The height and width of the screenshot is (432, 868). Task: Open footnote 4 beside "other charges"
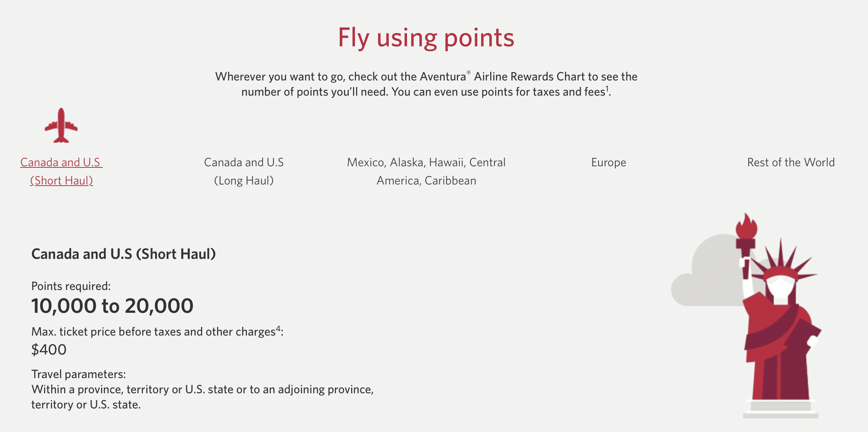278,328
